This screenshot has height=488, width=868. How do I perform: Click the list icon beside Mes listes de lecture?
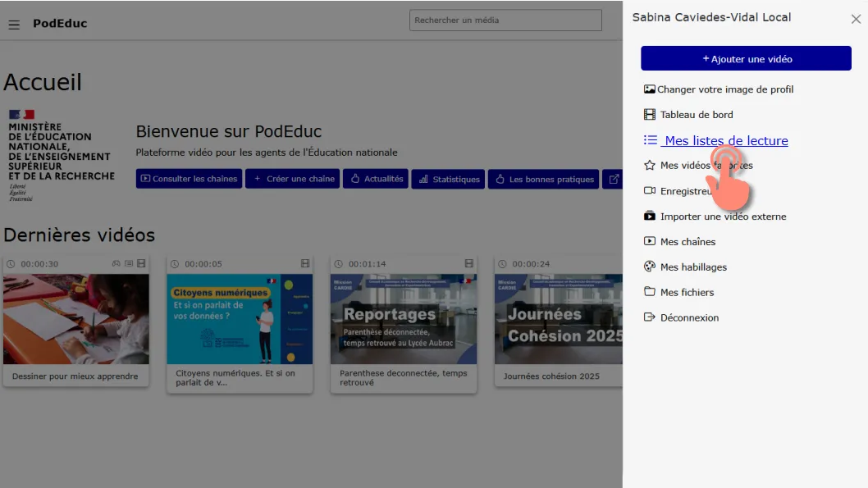click(x=651, y=140)
